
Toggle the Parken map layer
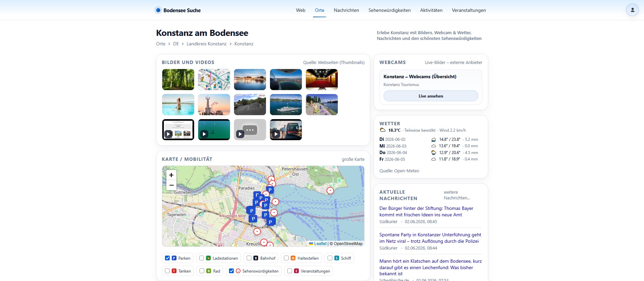(167, 258)
